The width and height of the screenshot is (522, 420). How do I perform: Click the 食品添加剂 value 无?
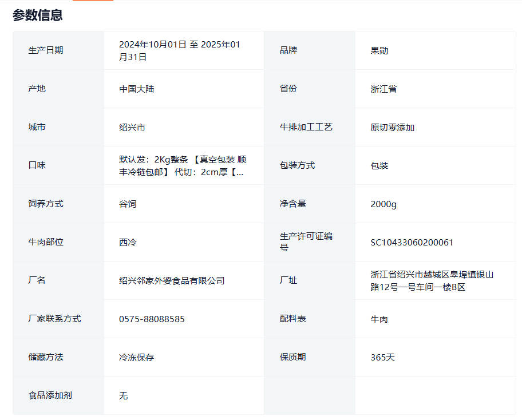point(124,395)
